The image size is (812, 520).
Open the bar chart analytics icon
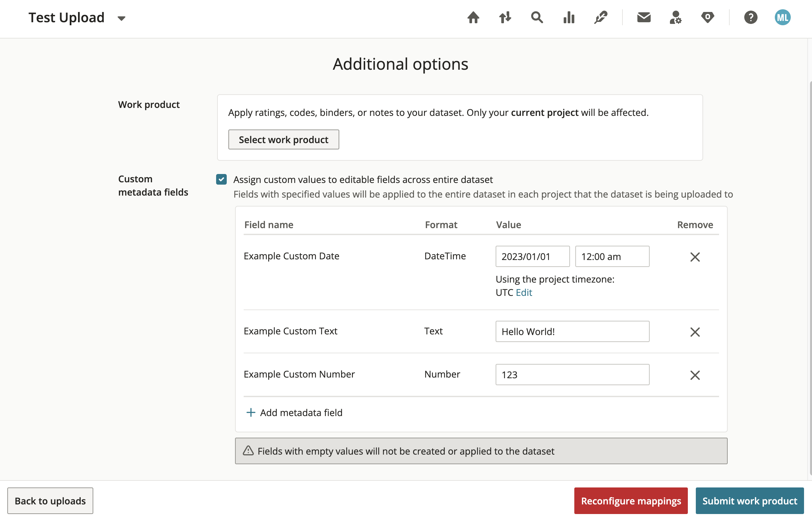[x=569, y=17]
